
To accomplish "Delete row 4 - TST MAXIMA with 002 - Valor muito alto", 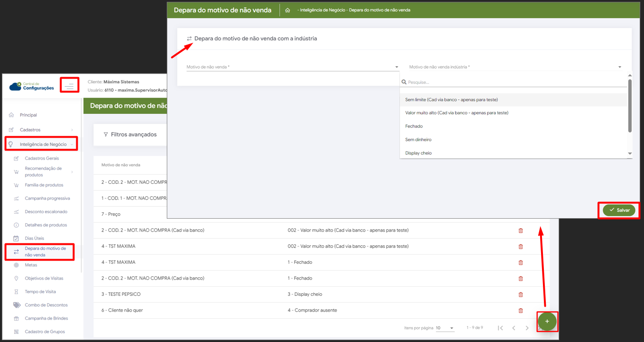I will pyautogui.click(x=521, y=247).
